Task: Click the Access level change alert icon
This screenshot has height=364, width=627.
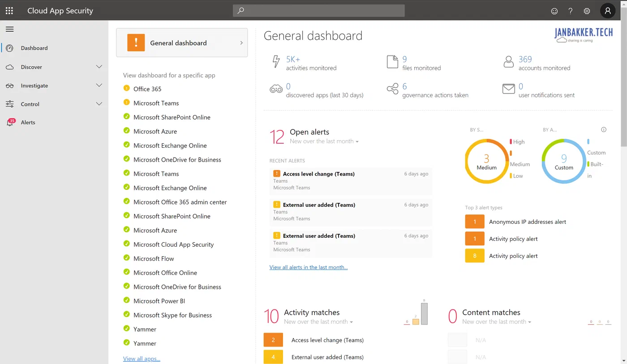Action: (277, 173)
